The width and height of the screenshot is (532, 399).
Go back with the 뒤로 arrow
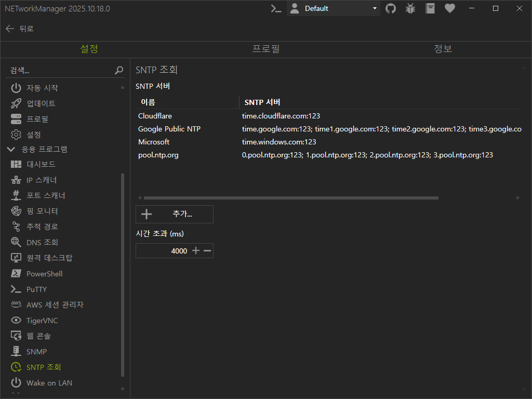pyautogui.click(x=10, y=29)
